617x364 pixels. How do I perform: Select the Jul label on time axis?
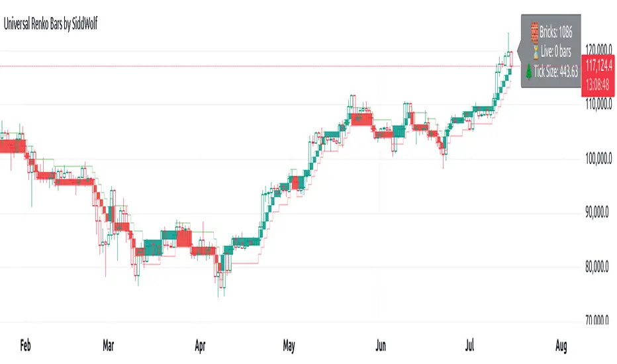[467, 345]
